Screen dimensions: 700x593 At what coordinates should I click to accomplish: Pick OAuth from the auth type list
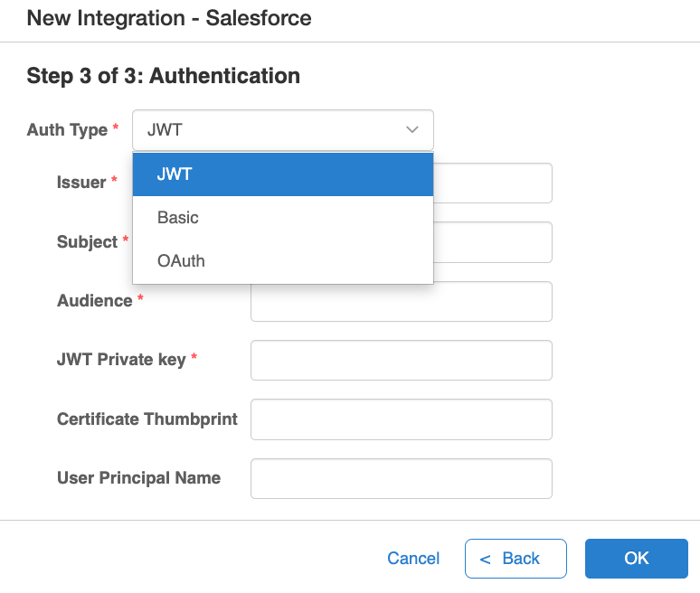[x=283, y=261]
